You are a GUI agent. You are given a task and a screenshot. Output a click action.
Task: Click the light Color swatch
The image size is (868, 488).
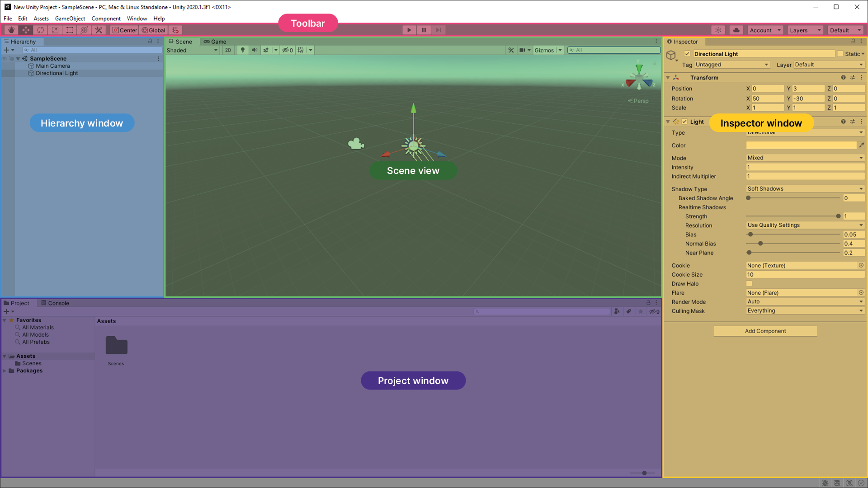pos(801,145)
